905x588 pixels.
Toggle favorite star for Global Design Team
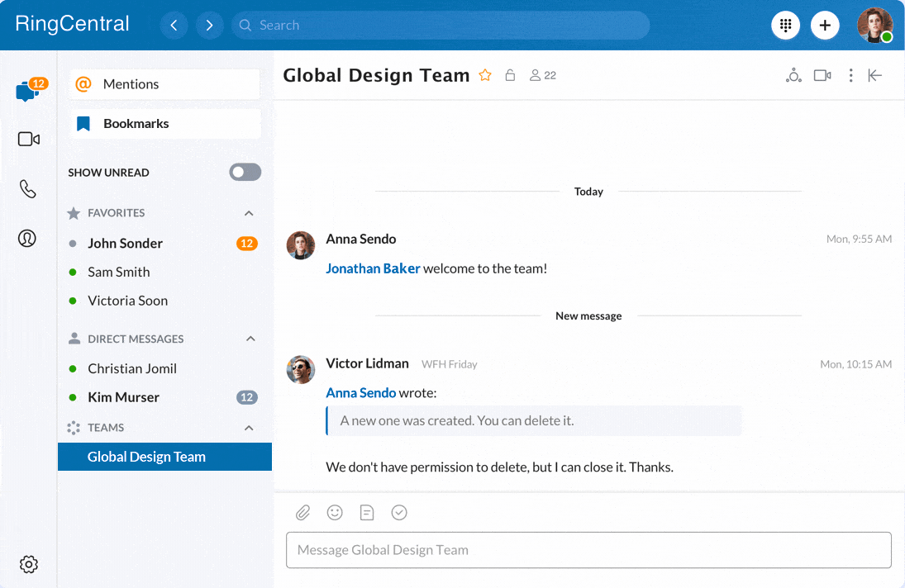485,76
